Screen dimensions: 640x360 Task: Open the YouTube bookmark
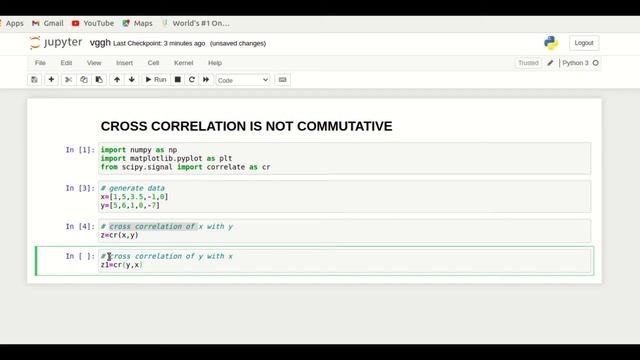point(93,23)
